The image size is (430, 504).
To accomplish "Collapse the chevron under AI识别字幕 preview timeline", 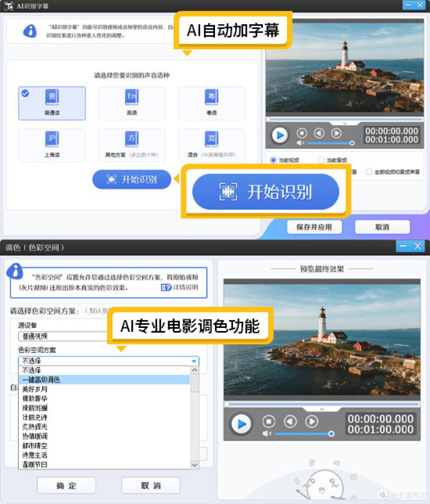I will (345, 124).
